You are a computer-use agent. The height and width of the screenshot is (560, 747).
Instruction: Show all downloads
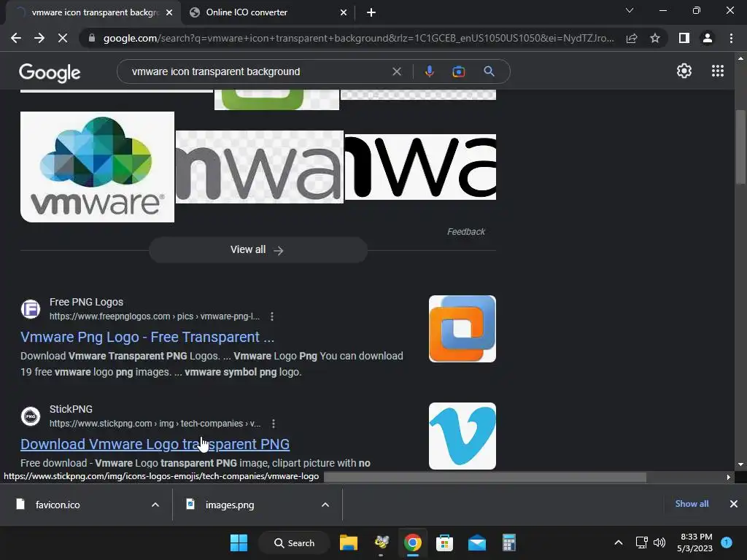point(692,504)
